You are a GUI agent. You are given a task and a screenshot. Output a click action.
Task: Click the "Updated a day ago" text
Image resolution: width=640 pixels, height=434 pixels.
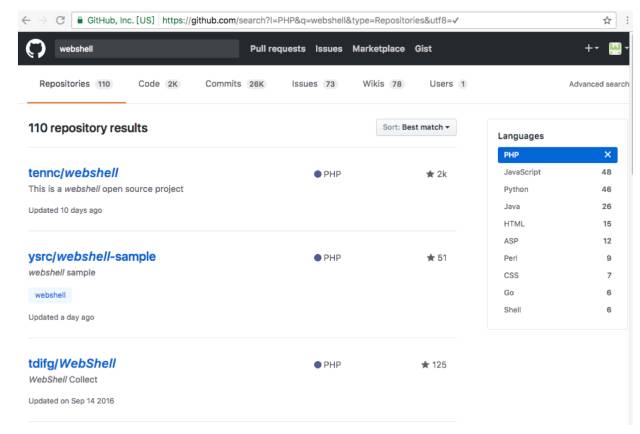pos(61,317)
